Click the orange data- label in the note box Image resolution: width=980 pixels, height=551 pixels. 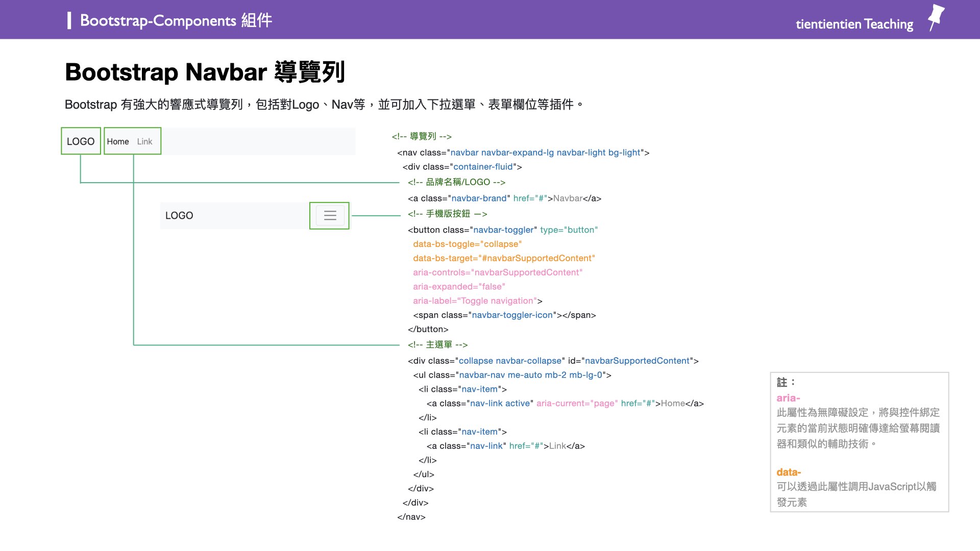(788, 472)
